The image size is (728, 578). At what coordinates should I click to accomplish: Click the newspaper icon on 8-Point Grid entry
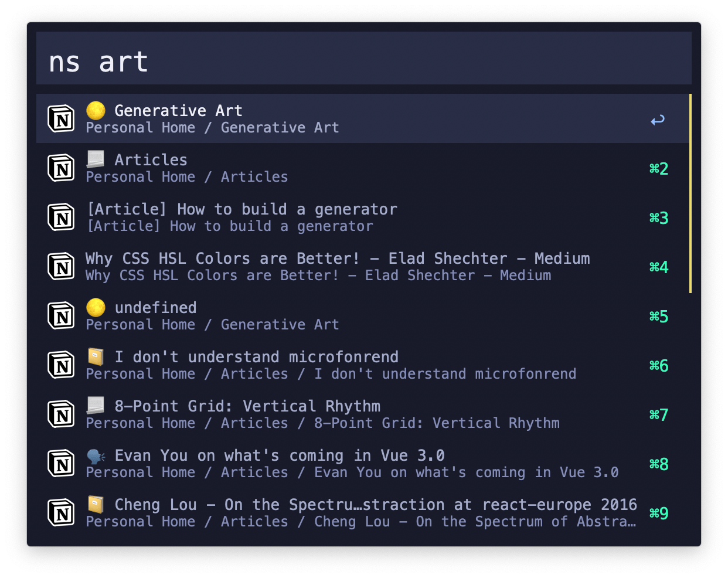(x=96, y=405)
